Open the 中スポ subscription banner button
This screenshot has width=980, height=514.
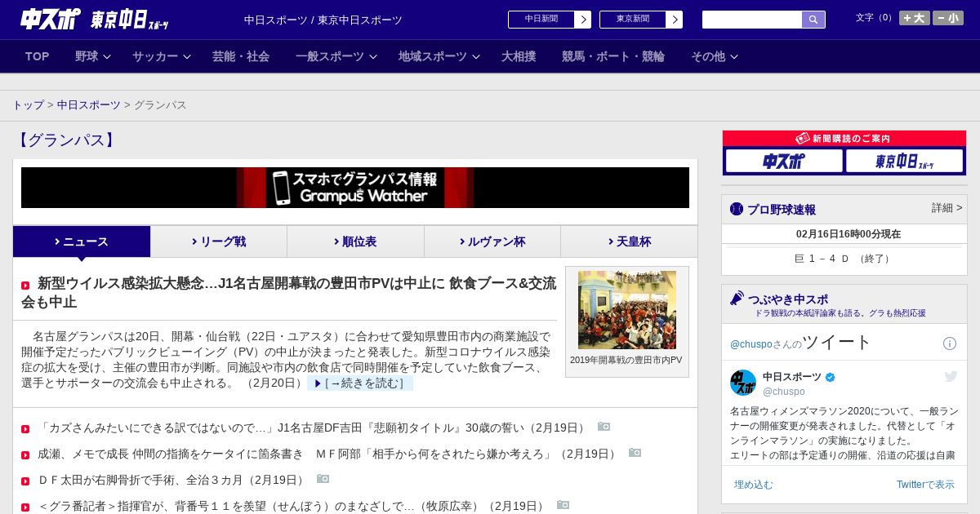pos(784,161)
